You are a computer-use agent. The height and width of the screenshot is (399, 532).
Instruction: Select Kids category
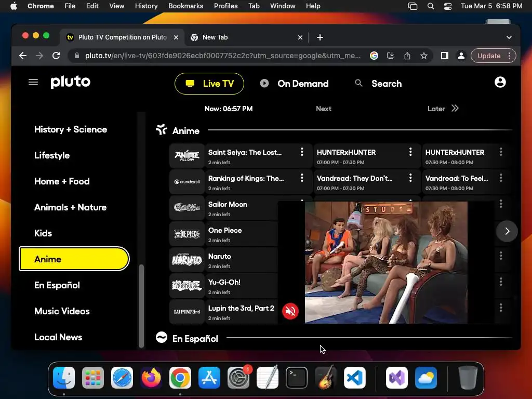(43, 233)
